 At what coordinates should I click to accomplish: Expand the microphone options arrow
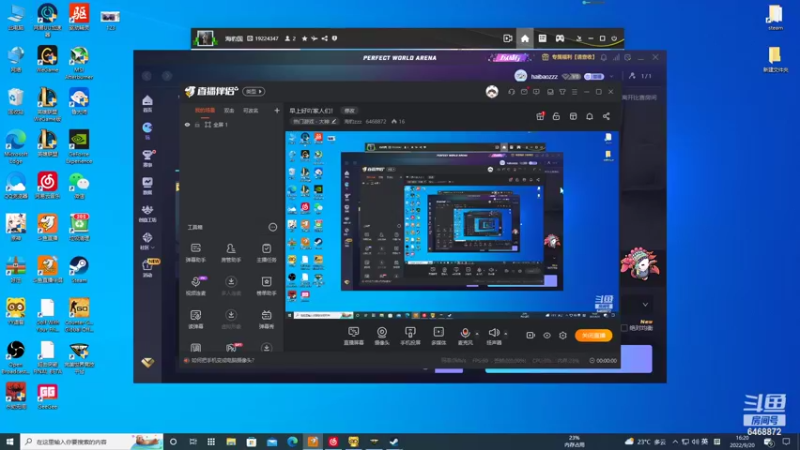[x=477, y=334]
